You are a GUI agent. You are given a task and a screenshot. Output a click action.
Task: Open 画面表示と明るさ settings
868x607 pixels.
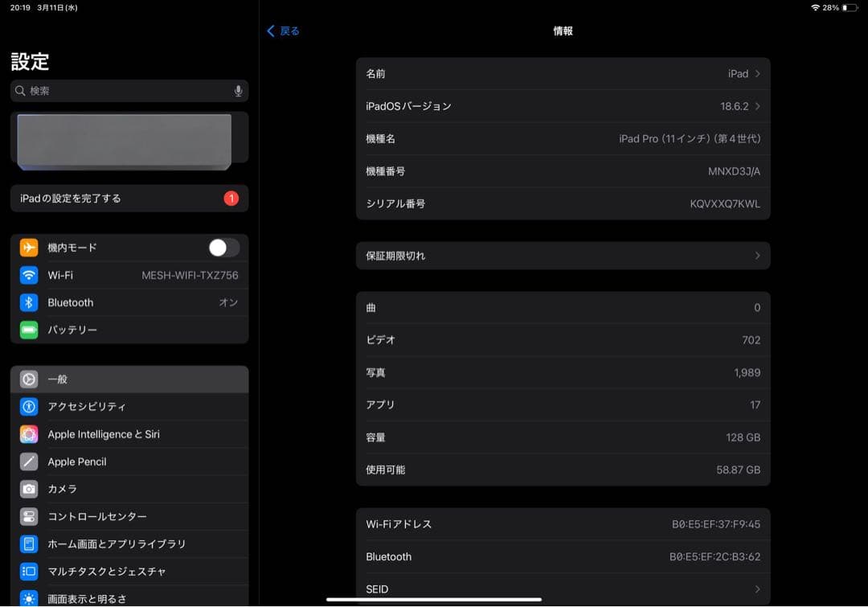tap(129, 597)
